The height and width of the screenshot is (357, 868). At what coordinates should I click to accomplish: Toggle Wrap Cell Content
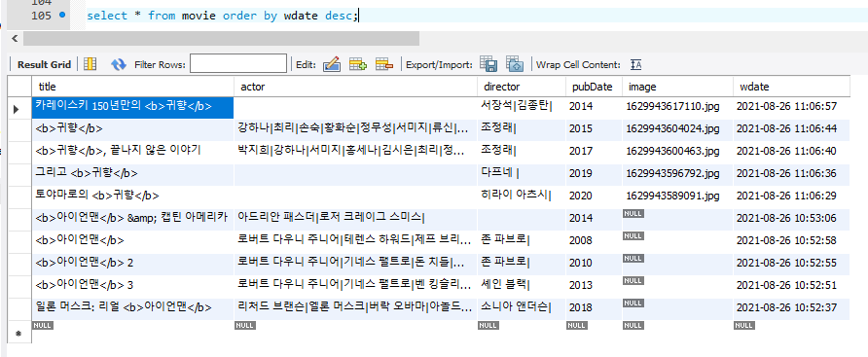[636, 65]
